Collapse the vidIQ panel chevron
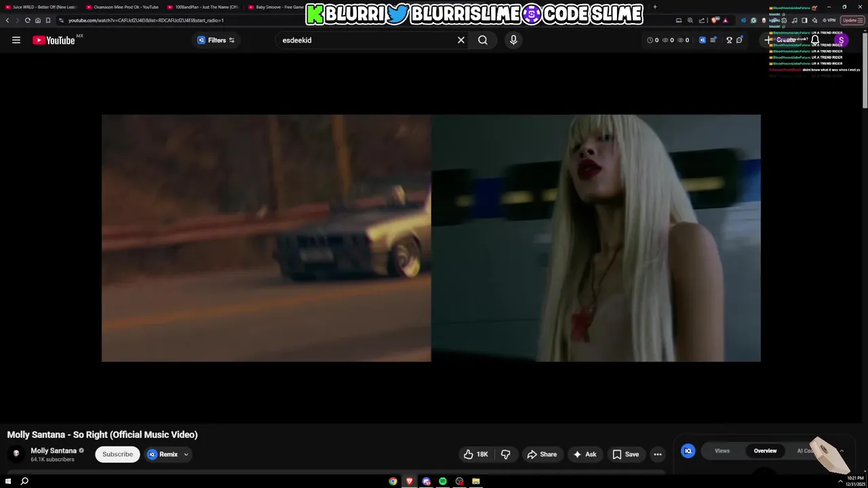This screenshot has width=868, height=488. coord(842,451)
